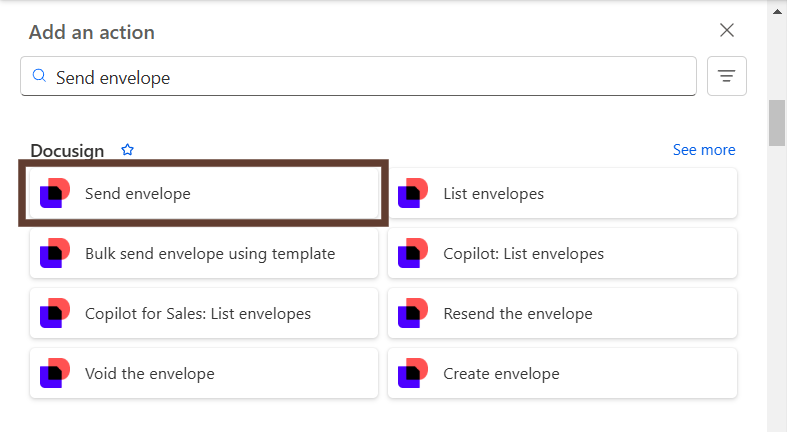Choose Copilot for Sales: List envelopes

[x=198, y=313]
